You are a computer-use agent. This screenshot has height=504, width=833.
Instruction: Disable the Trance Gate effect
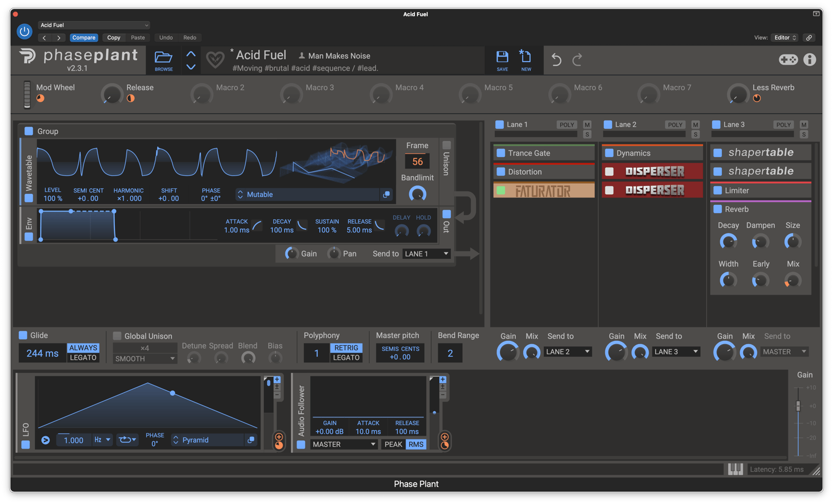pyautogui.click(x=501, y=153)
